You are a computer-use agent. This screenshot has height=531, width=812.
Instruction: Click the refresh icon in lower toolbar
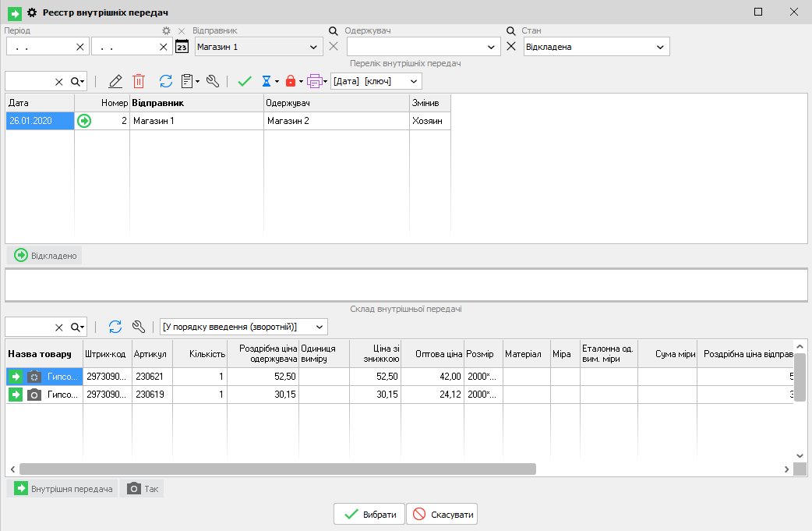tap(115, 327)
